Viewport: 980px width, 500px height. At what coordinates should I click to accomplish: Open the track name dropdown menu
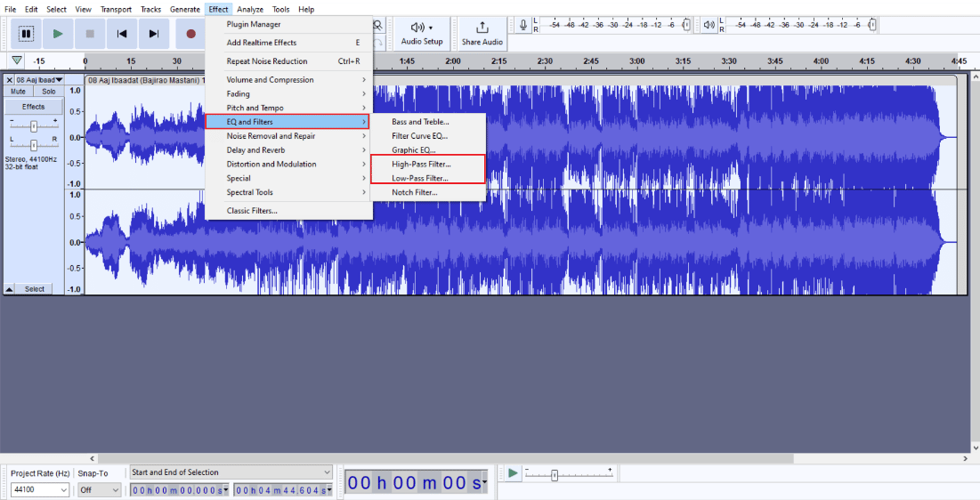[x=40, y=80]
